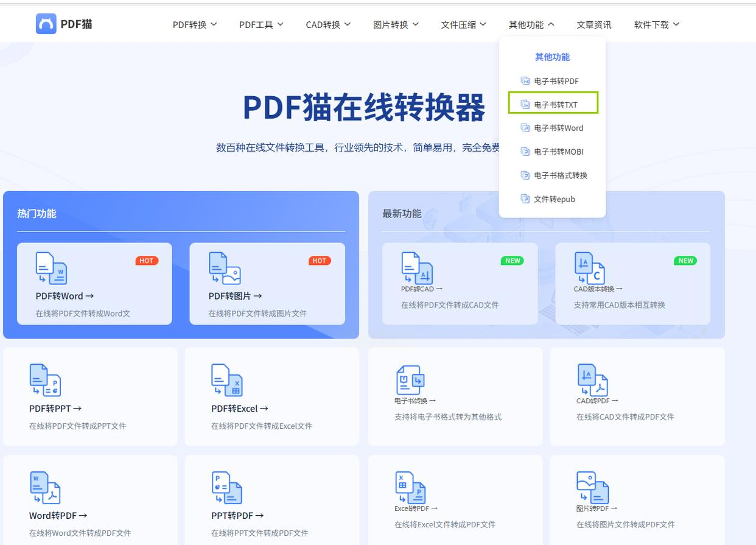Click the Word转PDF card icon
This screenshot has width=756, height=545.
(x=45, y=488)
